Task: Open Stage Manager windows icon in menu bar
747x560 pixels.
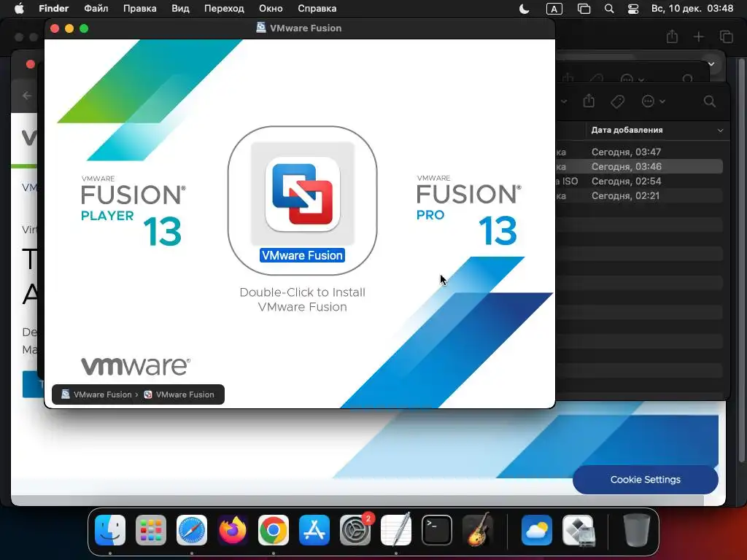Action: 584,9
